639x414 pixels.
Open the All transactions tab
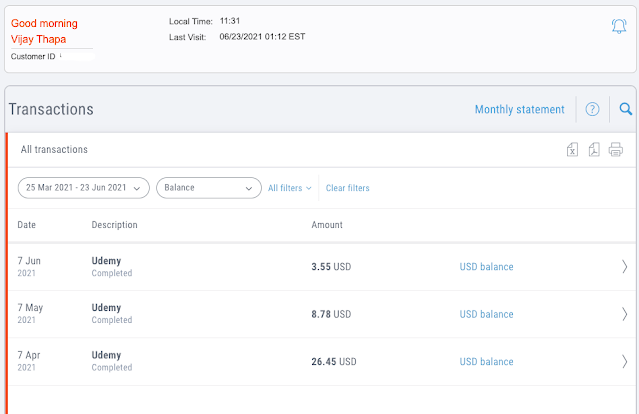click(x=54, y=150)
